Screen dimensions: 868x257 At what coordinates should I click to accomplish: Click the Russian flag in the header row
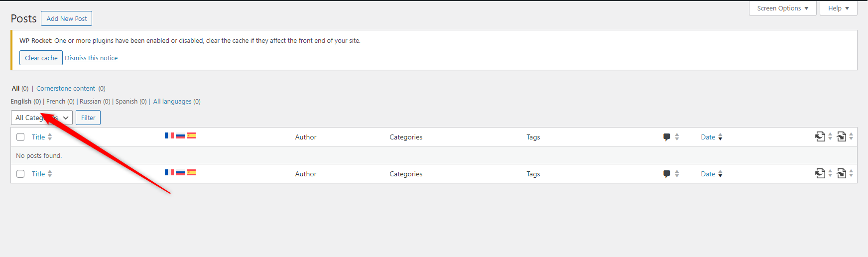point(180,135)
